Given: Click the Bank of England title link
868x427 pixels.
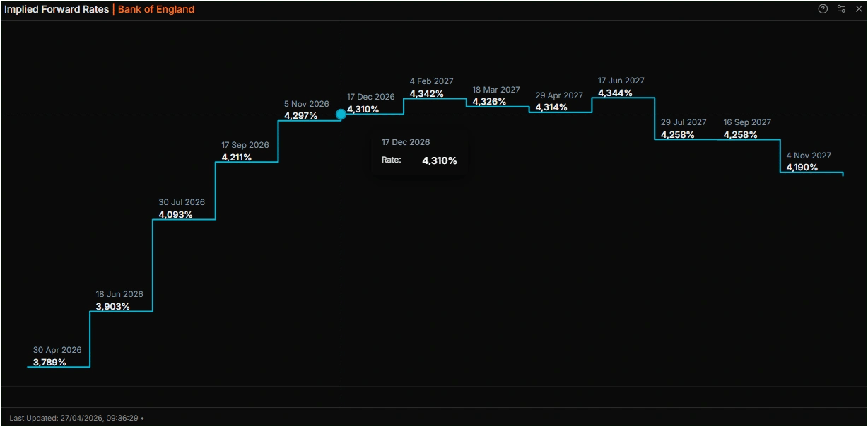Looking at the screenshot, I should coord(156,10).
